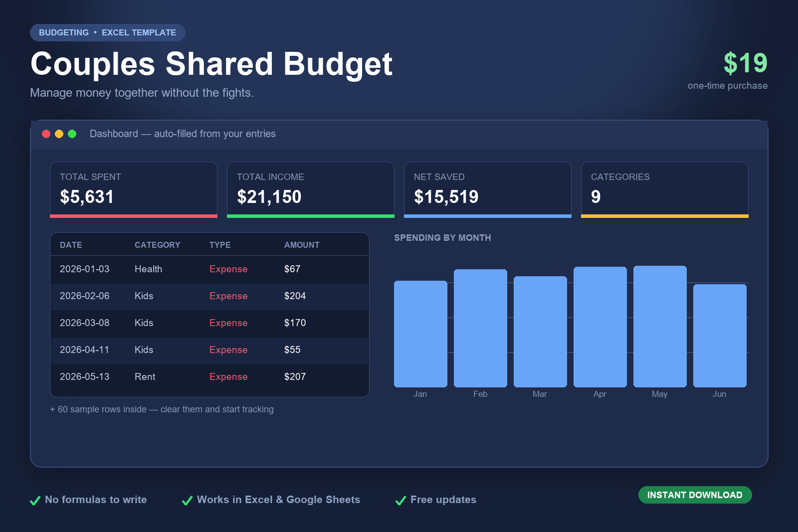Select the Categories count card
Screen dimensions: 798x532
pyautogui.click(x=665, y=189)
